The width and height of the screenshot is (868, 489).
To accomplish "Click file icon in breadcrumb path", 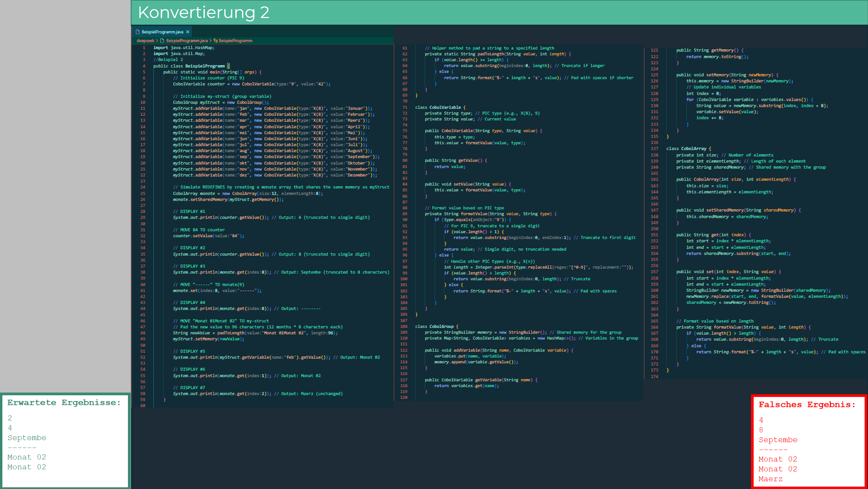I will coord(162,41).
